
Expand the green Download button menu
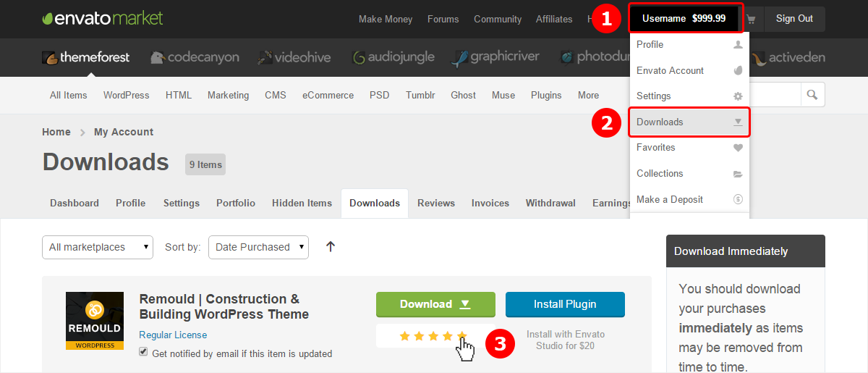435,304
